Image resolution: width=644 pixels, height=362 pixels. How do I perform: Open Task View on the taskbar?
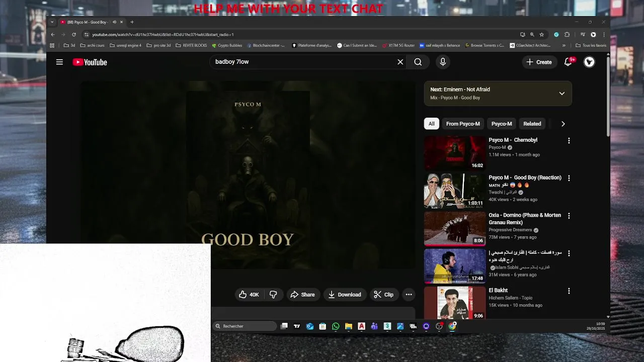pos(284,326)
